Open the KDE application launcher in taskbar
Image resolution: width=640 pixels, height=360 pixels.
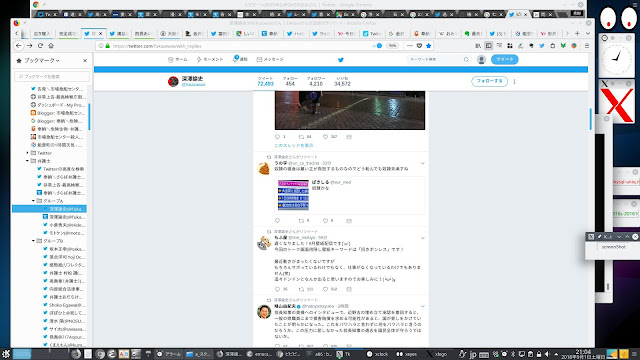(x=6, y=354)
